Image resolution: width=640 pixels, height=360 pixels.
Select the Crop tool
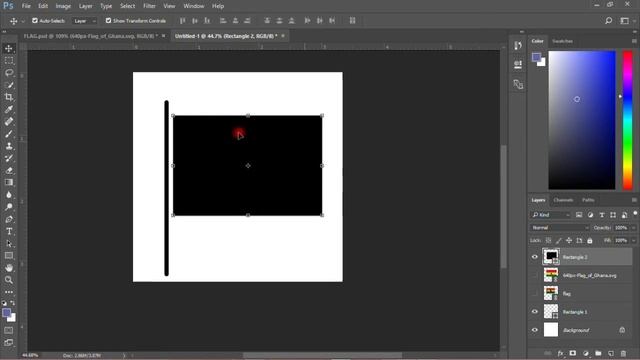pos(9,97)
